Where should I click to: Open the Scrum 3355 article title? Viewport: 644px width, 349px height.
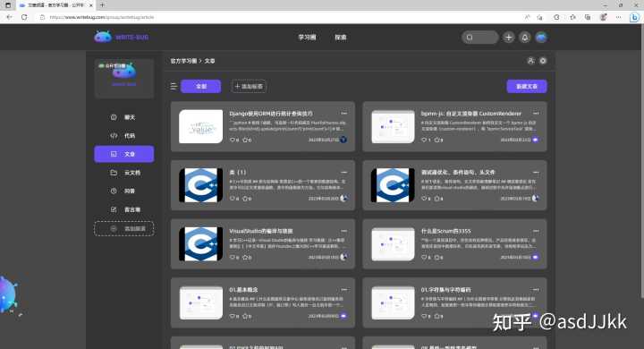click(445, 231)
